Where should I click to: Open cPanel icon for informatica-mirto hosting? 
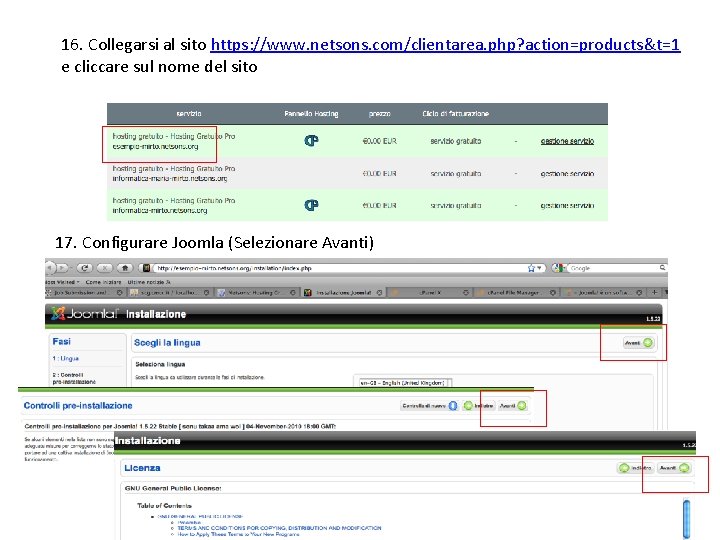(311, 205)
